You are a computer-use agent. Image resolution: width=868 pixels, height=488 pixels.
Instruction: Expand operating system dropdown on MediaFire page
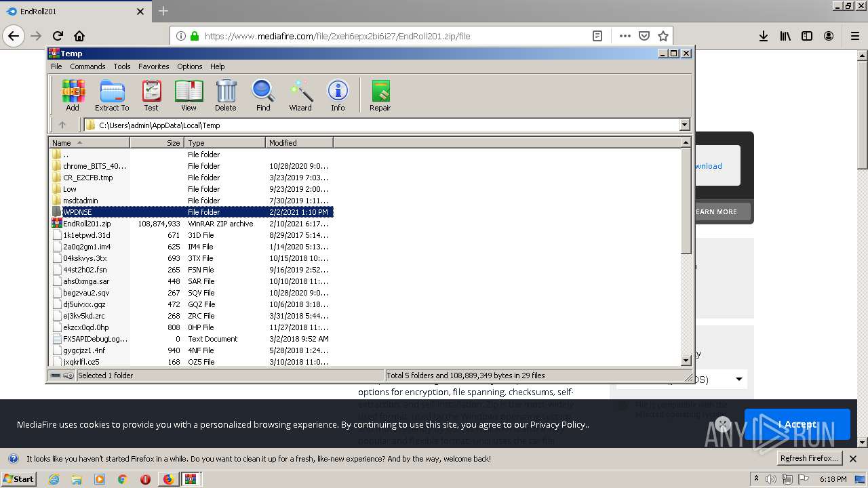(x=739, y=379)
